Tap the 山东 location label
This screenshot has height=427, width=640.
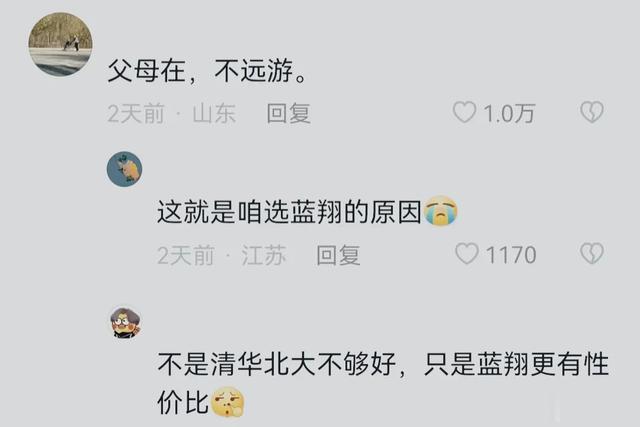[214, 113]
